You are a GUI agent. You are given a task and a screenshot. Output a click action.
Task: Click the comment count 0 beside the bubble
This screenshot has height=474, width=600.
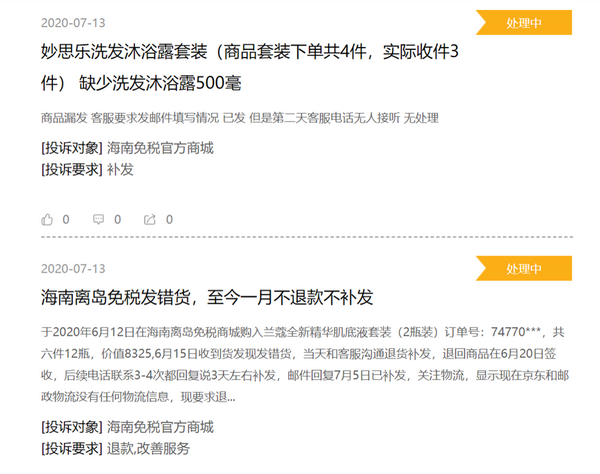(117, 220)
